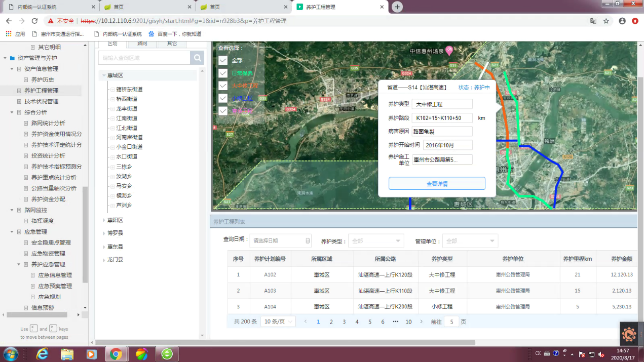Click Chrome translate icon in address bar

[593, 21]
